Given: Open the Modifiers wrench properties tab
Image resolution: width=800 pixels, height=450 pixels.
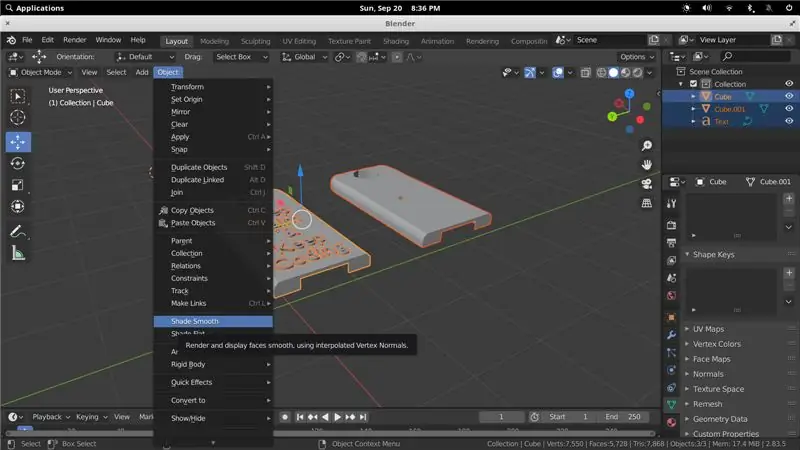Looking at the screenshot, I should pyautogui.click(x=671, y=335).
